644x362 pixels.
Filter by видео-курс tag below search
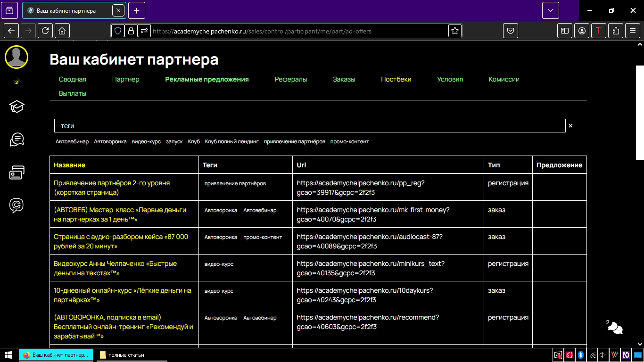146,141
